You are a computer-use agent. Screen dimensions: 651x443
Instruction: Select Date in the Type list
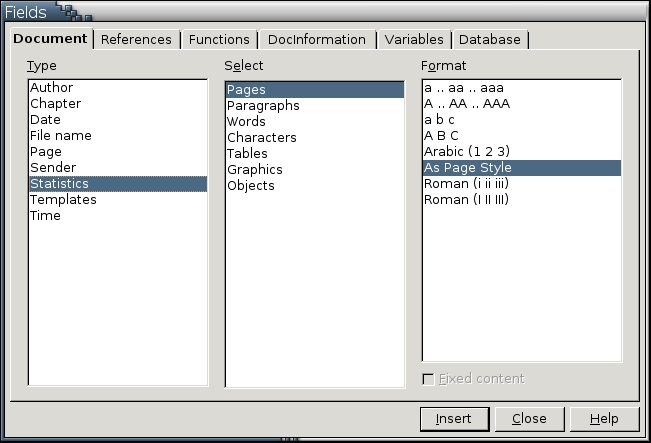point(46,120)
